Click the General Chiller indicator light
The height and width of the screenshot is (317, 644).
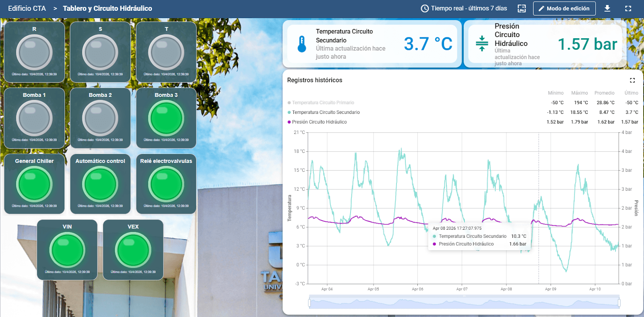click(x=34, y=184)
